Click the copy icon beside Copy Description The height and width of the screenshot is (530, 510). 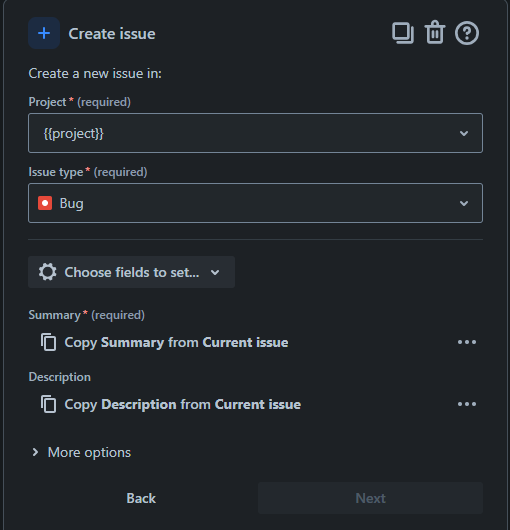point(49,404)
